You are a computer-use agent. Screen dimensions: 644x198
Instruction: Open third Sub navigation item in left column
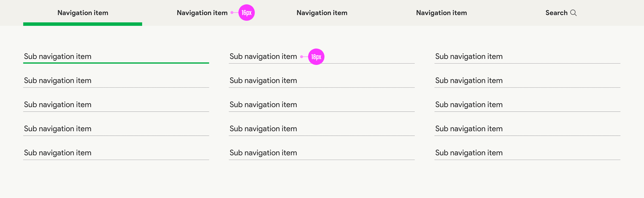tap(58, 104)
